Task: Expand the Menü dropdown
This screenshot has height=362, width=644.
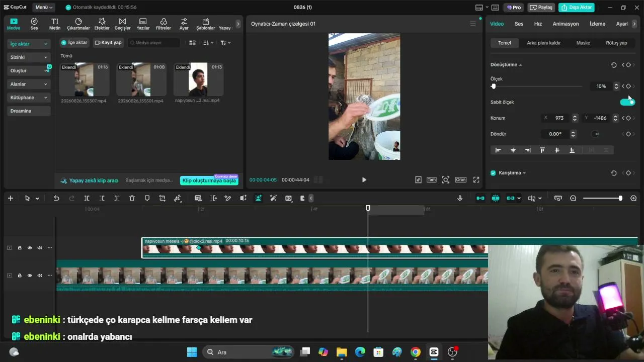Action: click(x=44, y=8)
